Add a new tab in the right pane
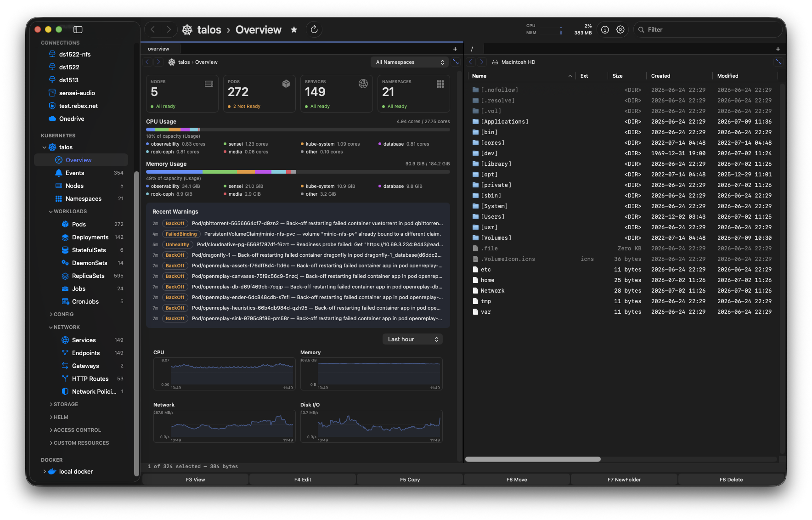The width and height of the screenshot is (812, 520). (x=778, y=49)
